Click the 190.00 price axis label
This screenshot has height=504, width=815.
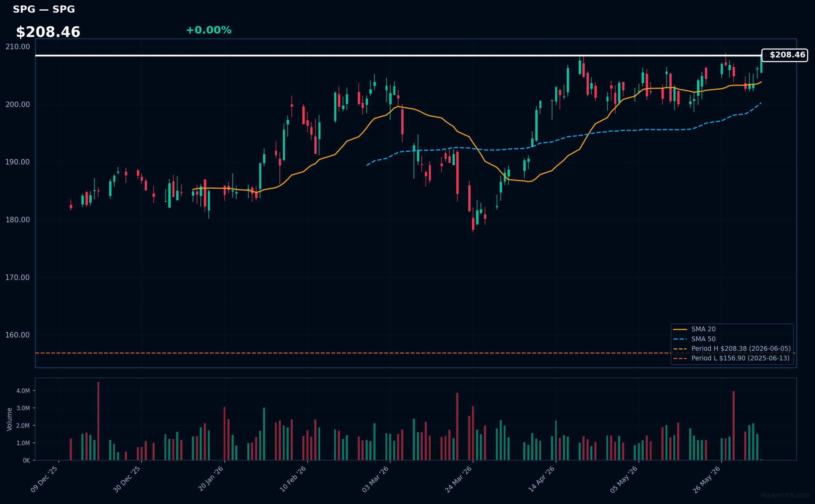click(x=18, y=162)
